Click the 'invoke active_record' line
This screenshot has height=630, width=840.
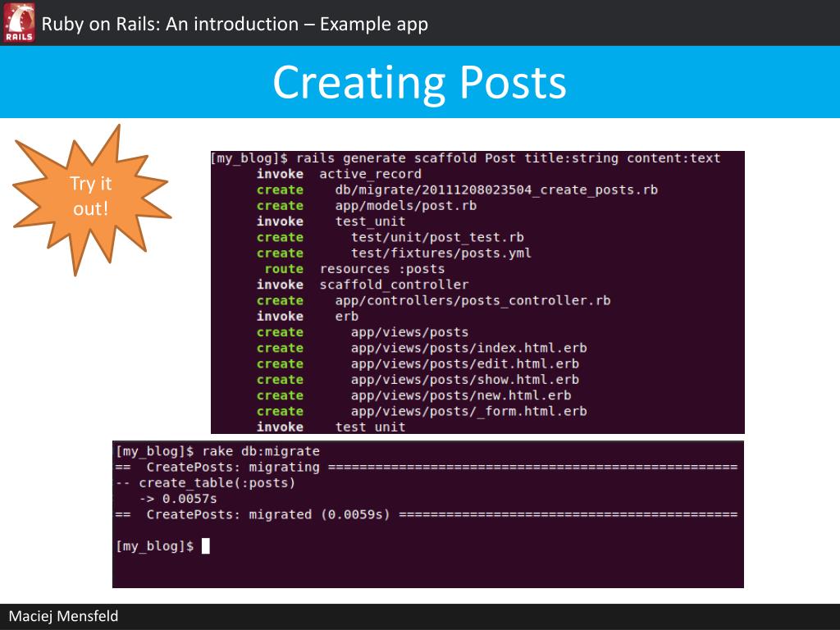(339, 174)
